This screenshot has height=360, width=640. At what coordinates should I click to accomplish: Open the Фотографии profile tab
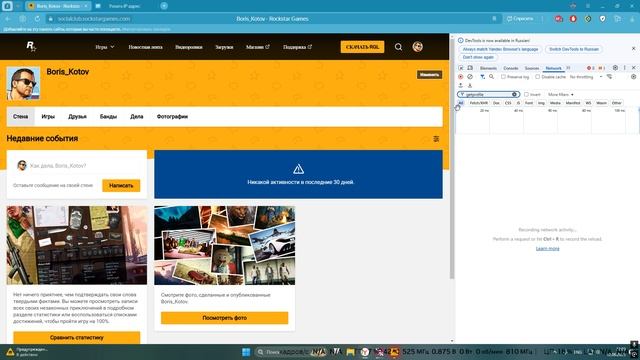click(x=172, y=117)
